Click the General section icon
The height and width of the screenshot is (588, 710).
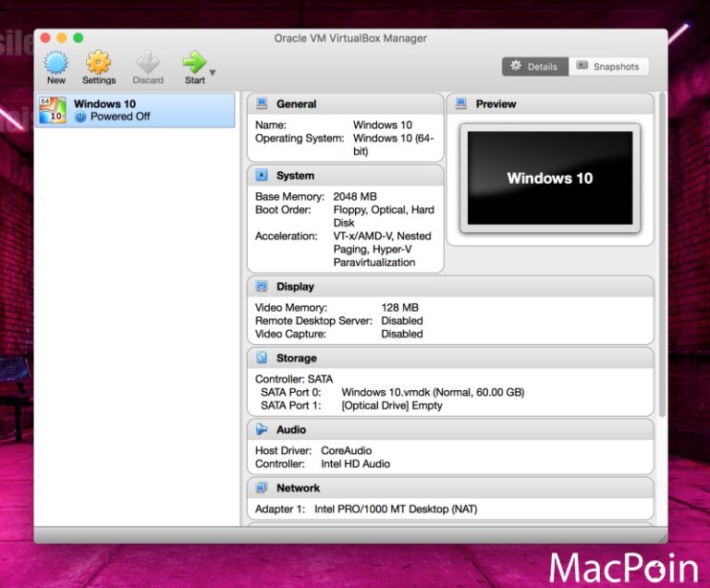coord(262,104)
